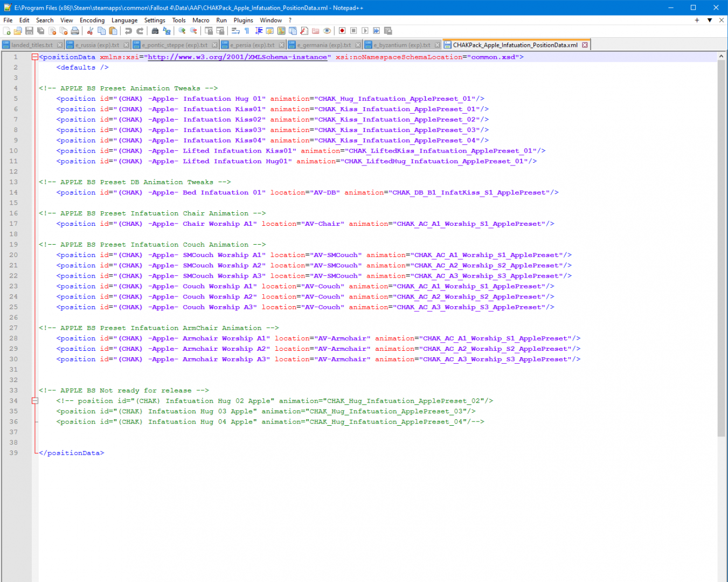This screenshot has width=728, height=582.
Task: Click the Find binoculars icon
Action: [155, 31]
